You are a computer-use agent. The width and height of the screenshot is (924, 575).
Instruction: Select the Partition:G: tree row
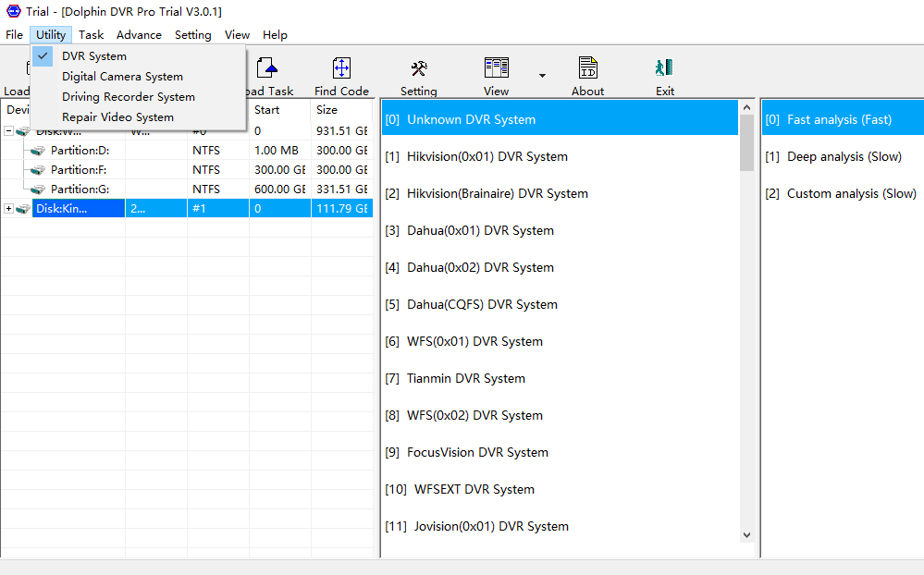186,190
